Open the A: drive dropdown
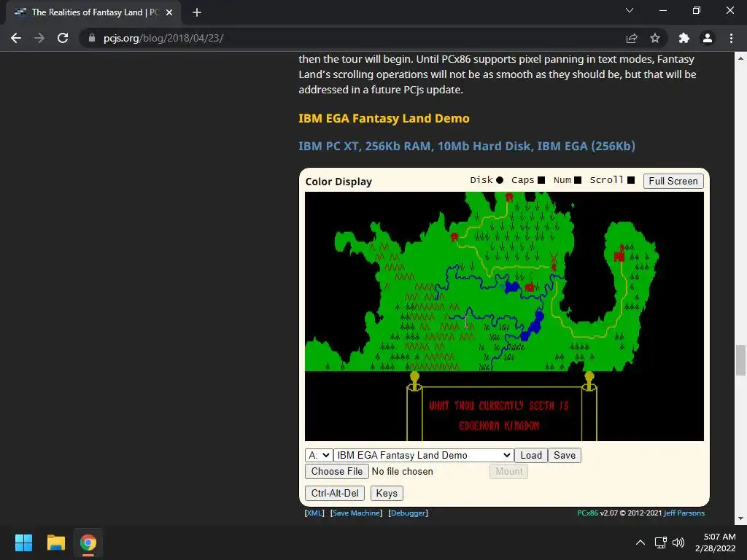The width and height of the screenshot is (747, 560). pos(319,455)
